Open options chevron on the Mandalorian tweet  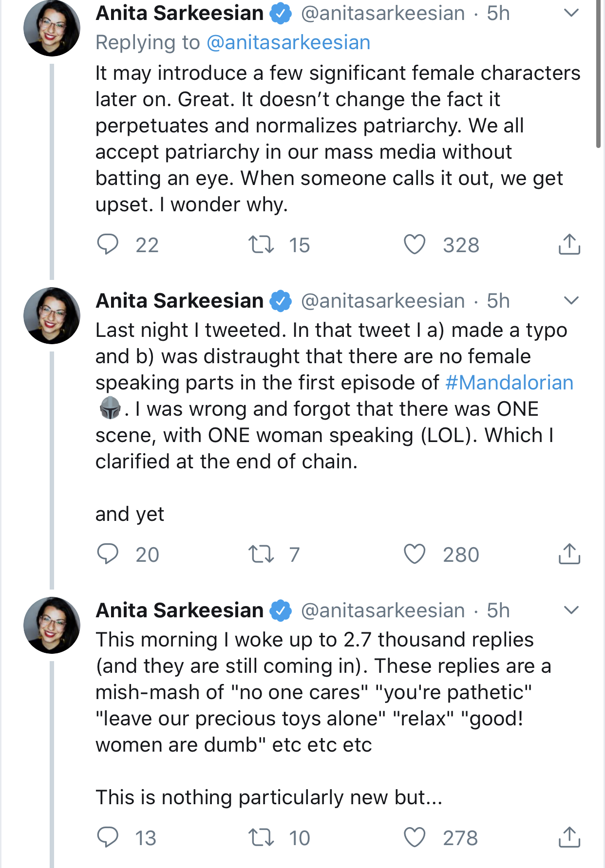[571, 300]
